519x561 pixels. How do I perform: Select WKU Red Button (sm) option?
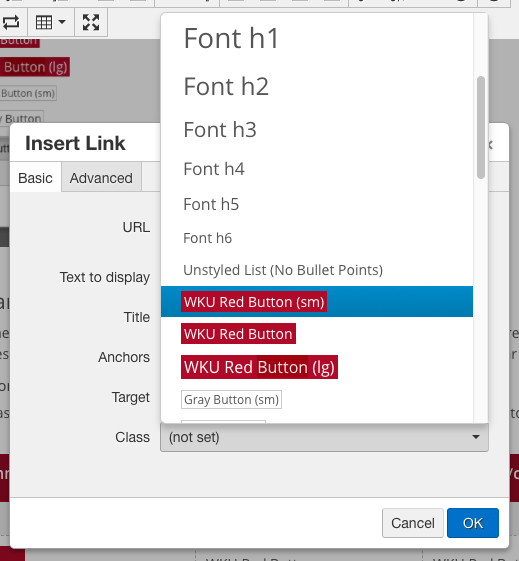click(317, 302)
